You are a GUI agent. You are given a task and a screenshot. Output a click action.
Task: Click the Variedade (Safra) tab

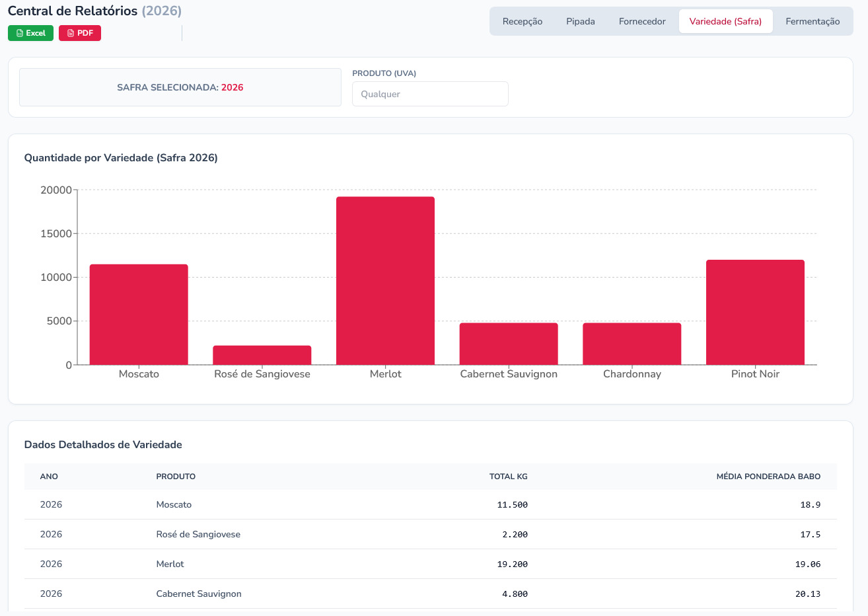pyautogui.click(x=725, y=21)
